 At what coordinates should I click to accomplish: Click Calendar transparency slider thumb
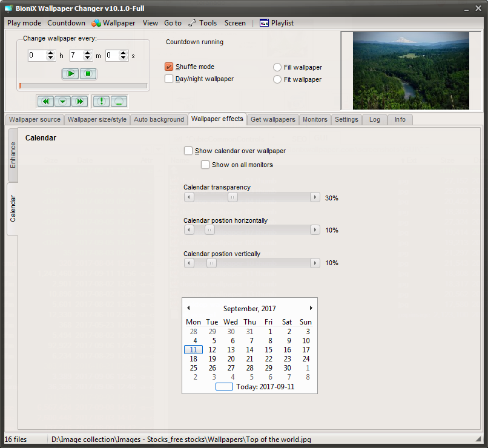click(x=232, y=197)
